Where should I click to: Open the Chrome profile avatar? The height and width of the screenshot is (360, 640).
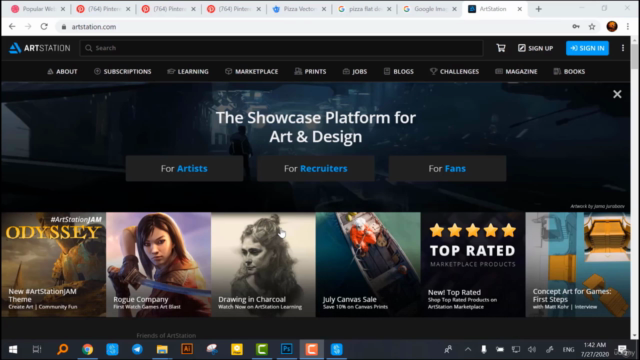tap(612, 27)
